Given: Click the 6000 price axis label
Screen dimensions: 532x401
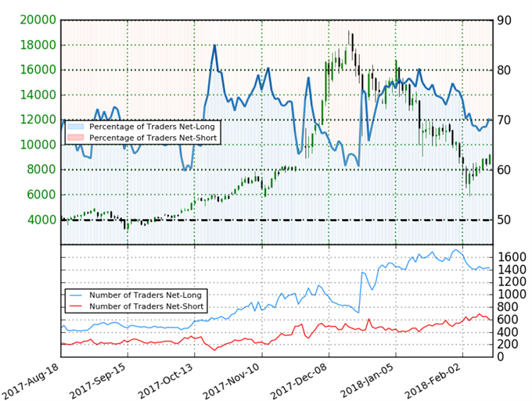Looking at the screenshot, I should point(41,195).
